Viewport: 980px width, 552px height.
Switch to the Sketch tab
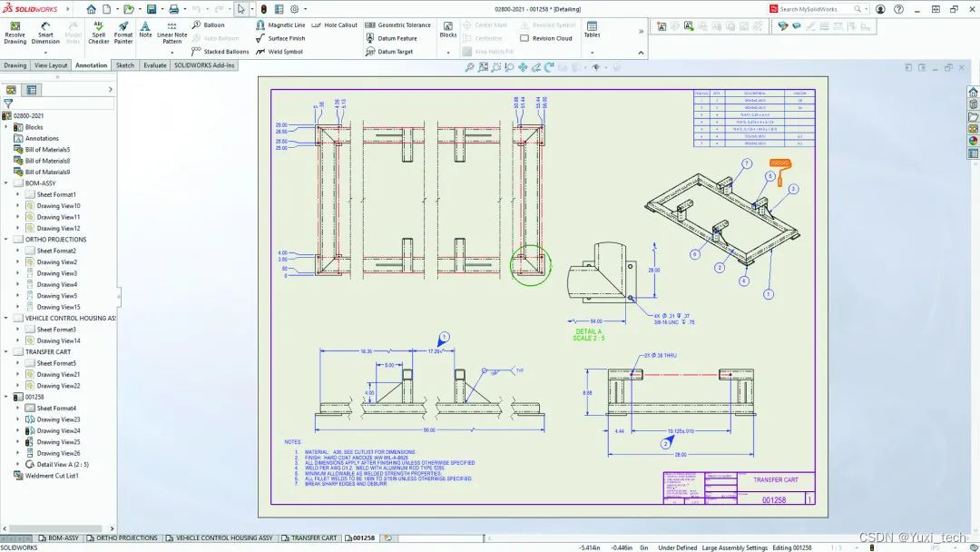coord(125,64)
